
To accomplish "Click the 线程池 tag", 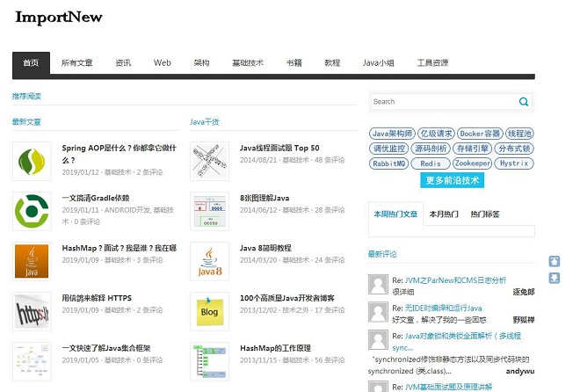I will [x=519, y=134].
